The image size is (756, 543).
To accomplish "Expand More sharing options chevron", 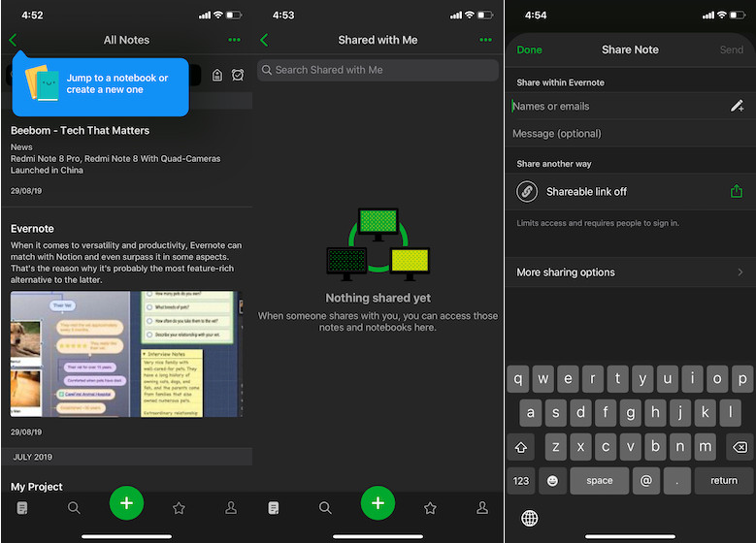I will pos(740,272).
